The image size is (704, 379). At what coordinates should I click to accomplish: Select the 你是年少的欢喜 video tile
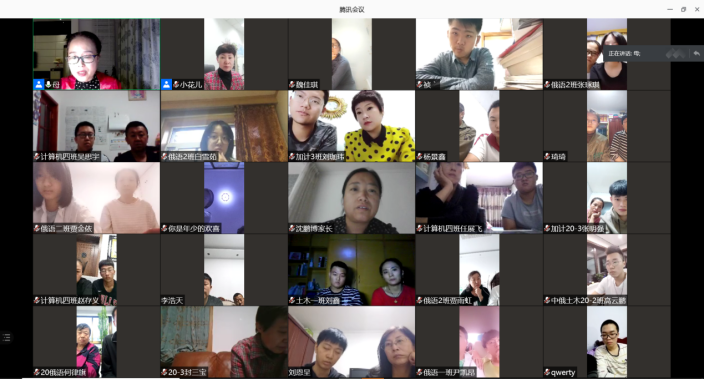click(x=224, y=198)
